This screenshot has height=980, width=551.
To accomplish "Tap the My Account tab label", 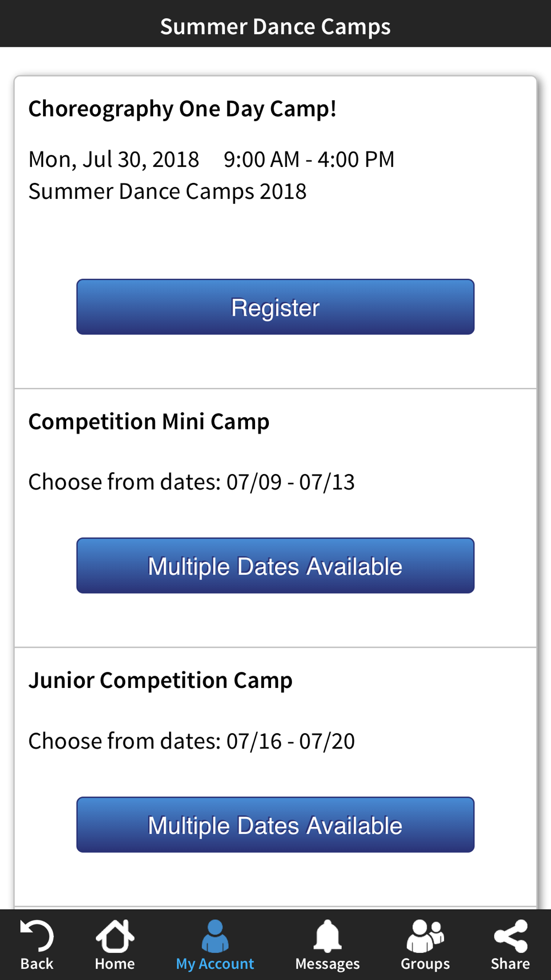I will (215, 964).
